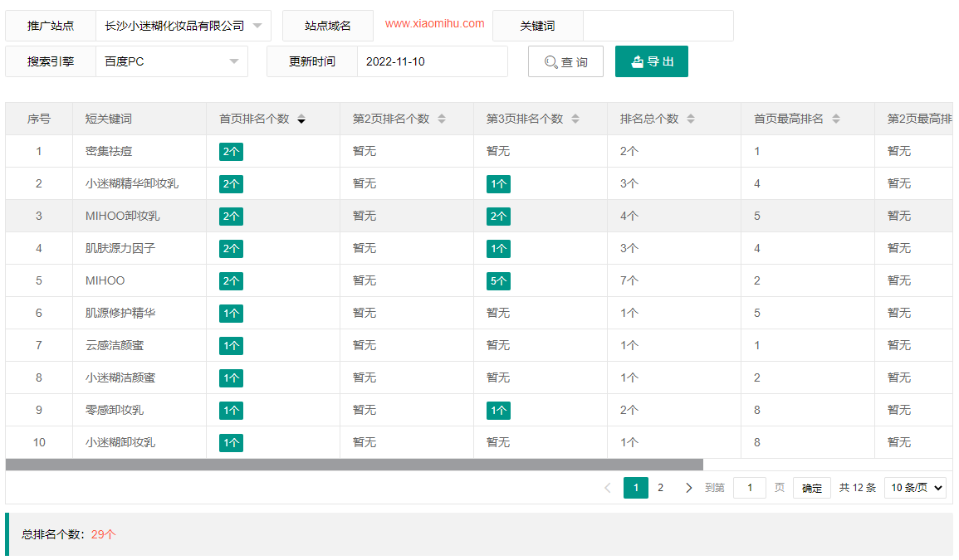Click the 更新时间 date field showing 2022-11-10

[432, 61]
